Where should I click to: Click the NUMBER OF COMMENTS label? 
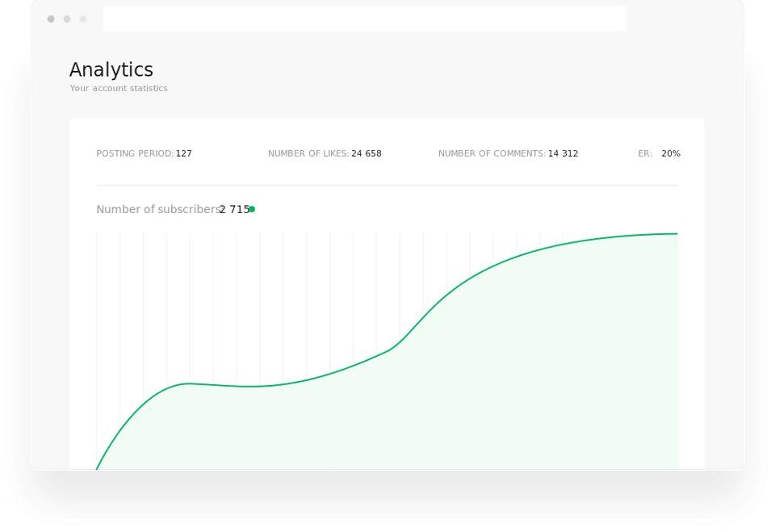pos(492,153)
